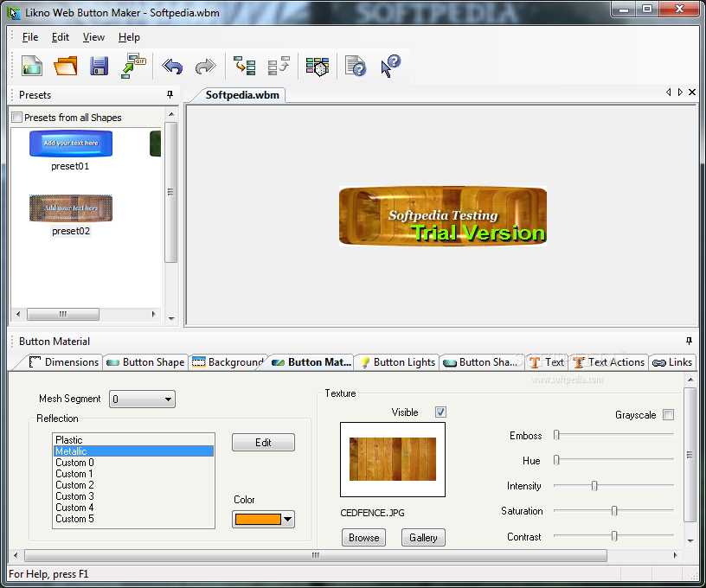Open the View menu
The image size is (706, 588).
[93, 37]
